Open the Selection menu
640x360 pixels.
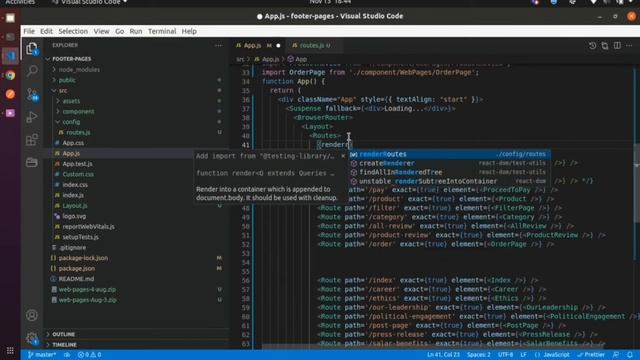(73, 31)
